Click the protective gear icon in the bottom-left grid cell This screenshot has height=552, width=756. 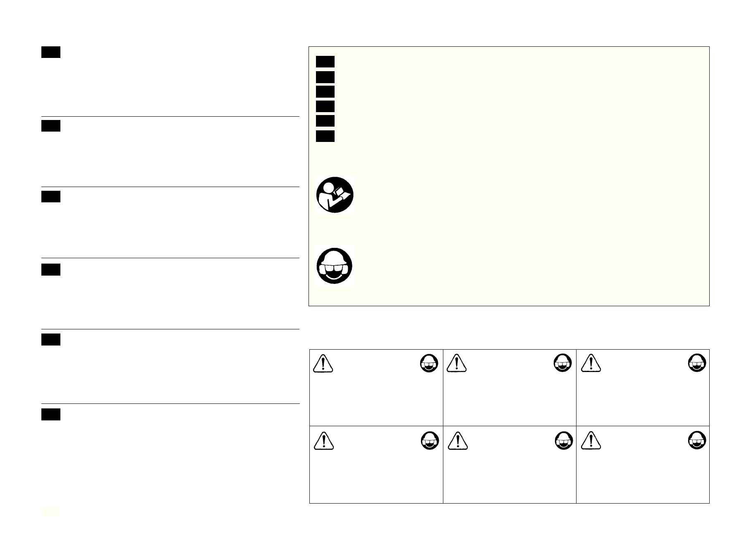click(x=430, y=441)
